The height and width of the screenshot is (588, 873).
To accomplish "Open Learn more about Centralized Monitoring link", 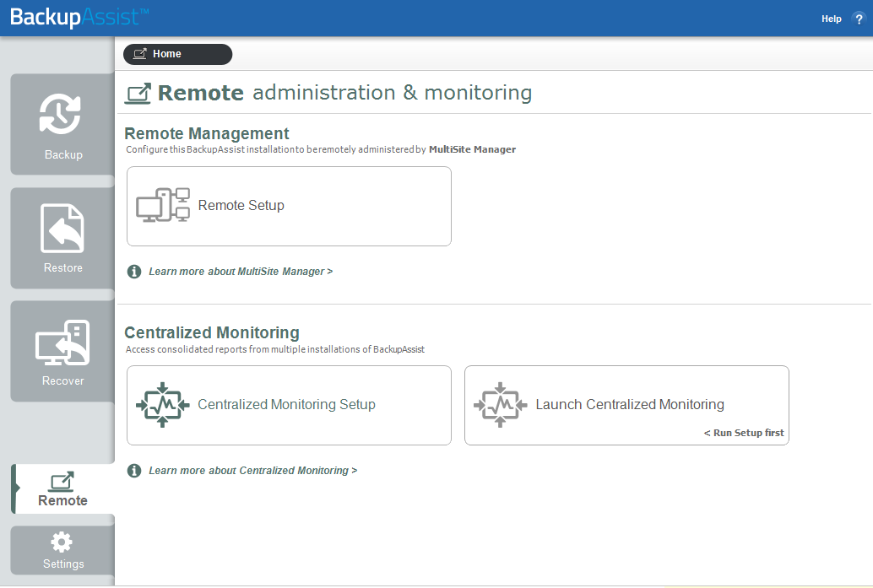I will coord(252,471).
